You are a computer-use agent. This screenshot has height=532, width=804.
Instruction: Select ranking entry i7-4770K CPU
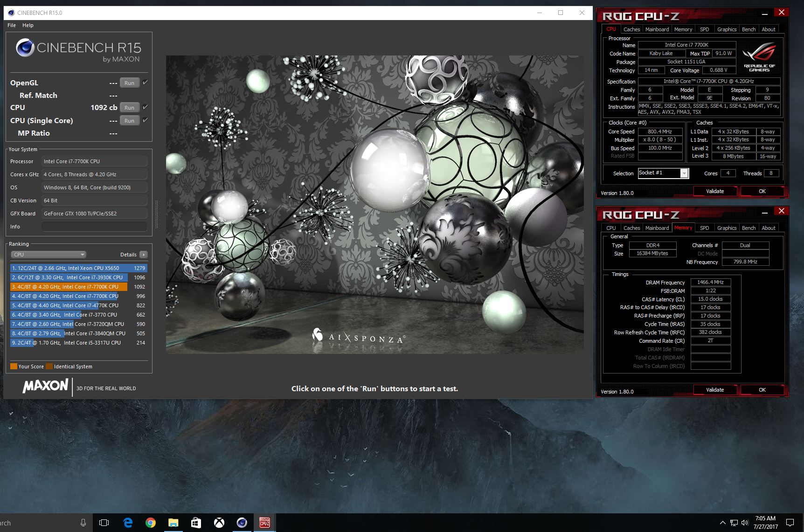pyautogui.click(x=78, y=305)
